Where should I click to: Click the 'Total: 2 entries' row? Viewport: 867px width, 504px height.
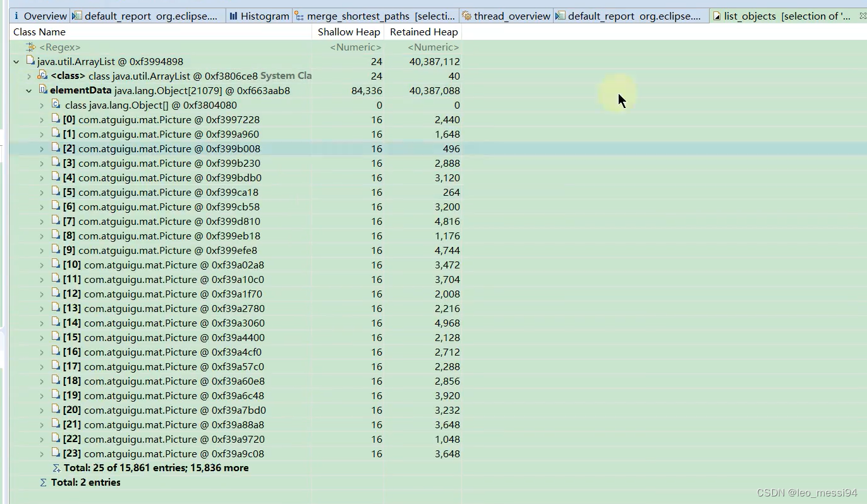[86, 483]
